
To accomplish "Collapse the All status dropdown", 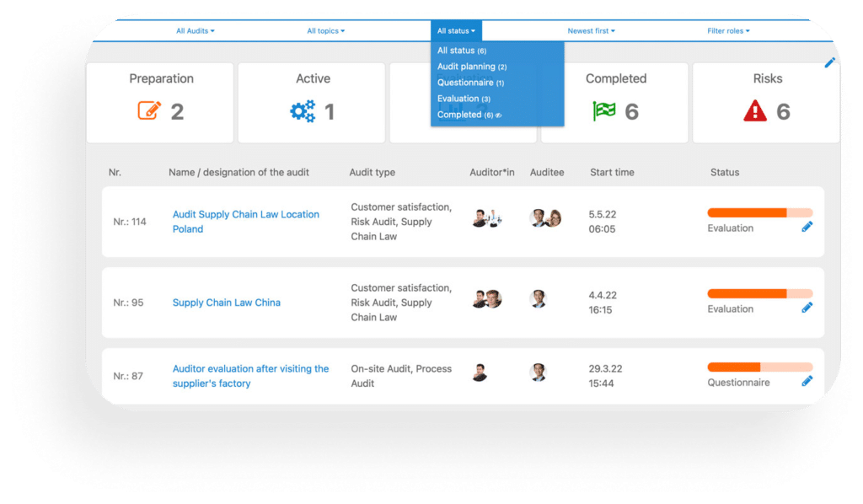I will [x=456, y=31].
